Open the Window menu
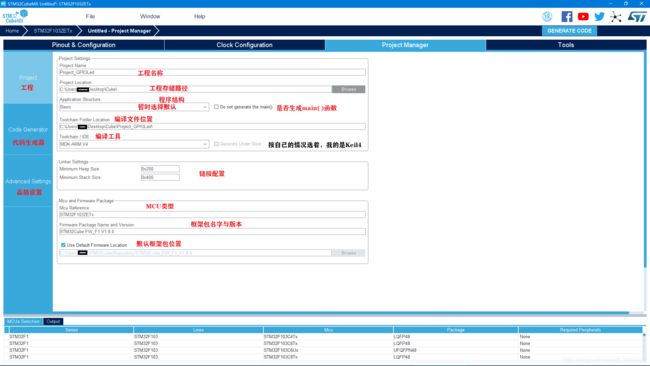 (150, 17)
